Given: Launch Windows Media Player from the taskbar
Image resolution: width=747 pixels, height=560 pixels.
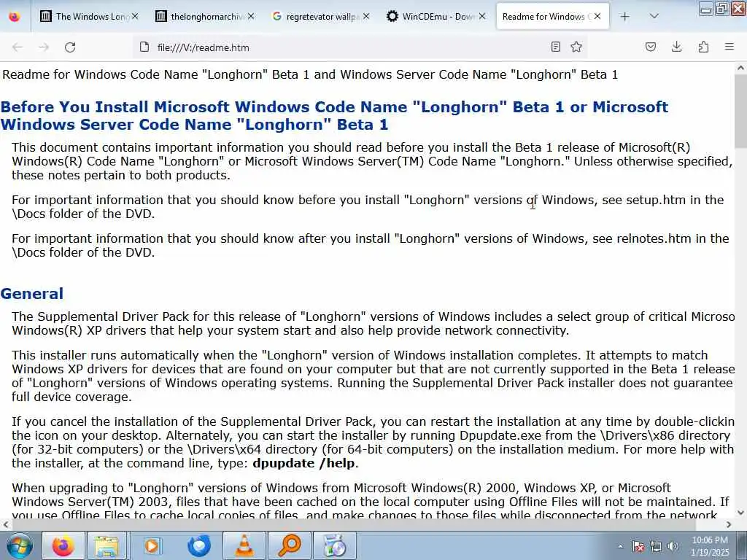Looking at the screenshot, I should pyautogui.click(x=152, y=545).
